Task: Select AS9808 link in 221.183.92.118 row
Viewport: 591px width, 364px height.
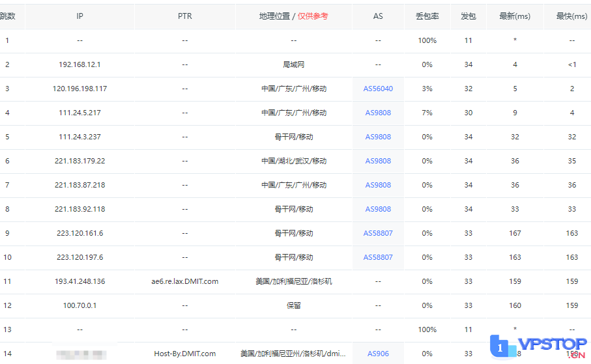Action: pos(378,209)
